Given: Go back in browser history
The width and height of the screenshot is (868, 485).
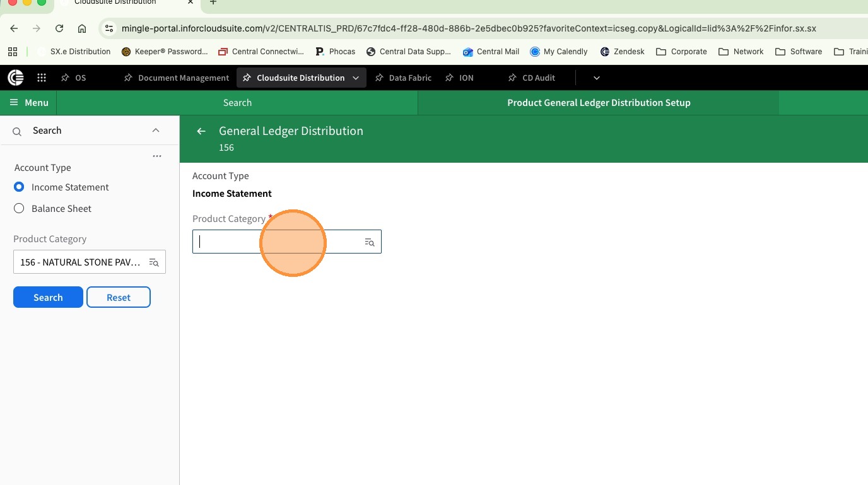Looking at the screenshot, I should pyautogui.click(x=14, y=28).
